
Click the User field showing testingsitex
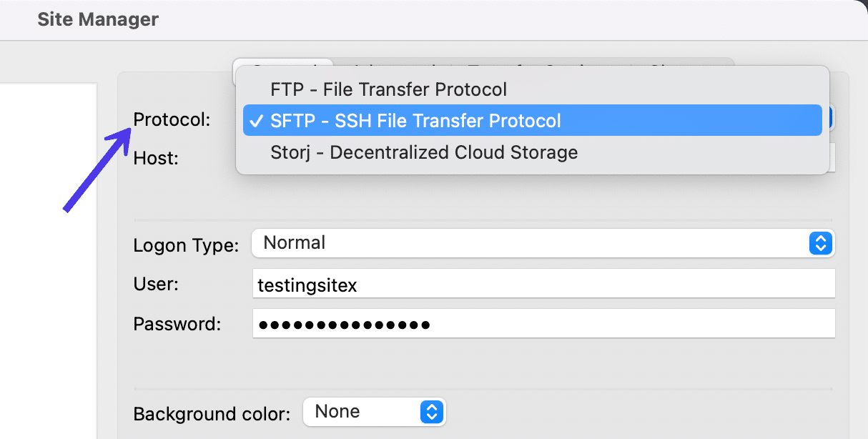[543, 283]
